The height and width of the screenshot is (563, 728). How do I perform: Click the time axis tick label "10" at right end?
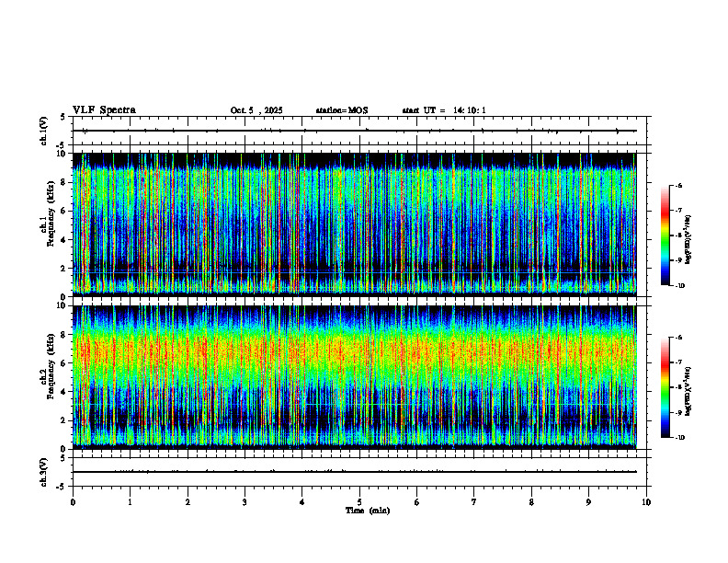pos(646,502)
